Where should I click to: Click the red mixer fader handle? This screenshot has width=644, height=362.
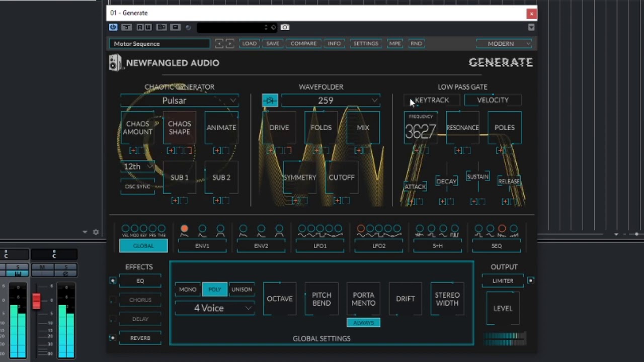click(x=36, y=301)
